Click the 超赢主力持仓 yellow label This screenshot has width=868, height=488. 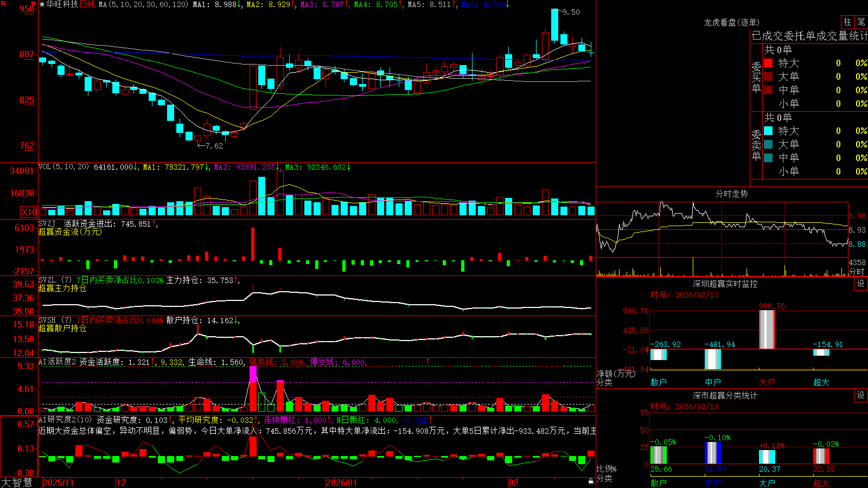tap(62, 288)
